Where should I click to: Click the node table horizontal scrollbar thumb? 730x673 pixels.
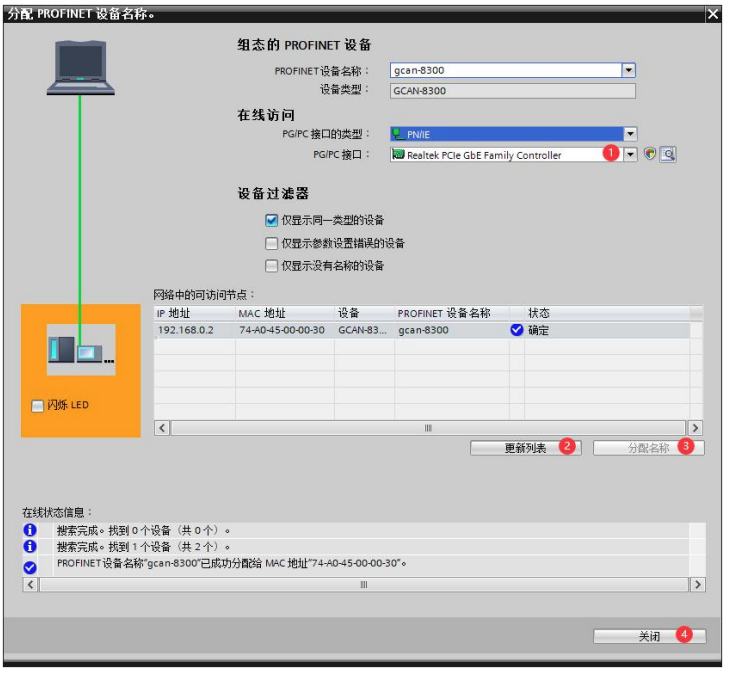click(428, 428)
